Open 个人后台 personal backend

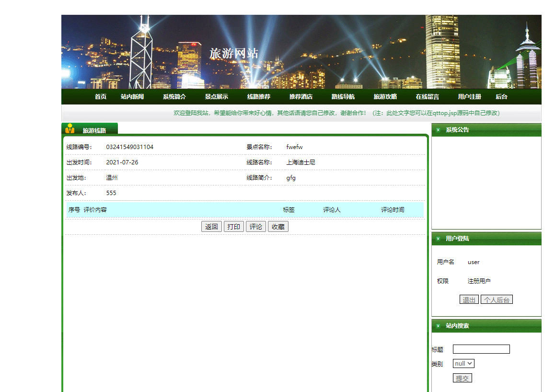click(x=497, y=299)
